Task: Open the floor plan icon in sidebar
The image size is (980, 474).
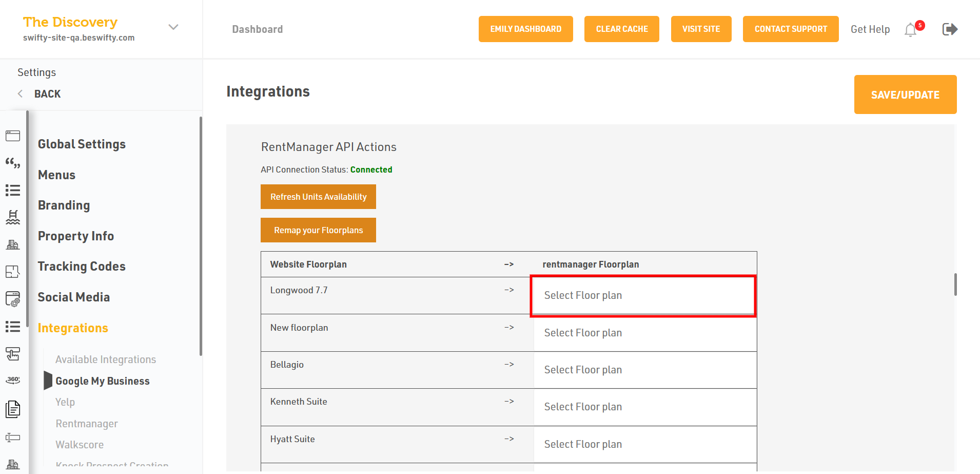Action: click(x=13, y=272)
